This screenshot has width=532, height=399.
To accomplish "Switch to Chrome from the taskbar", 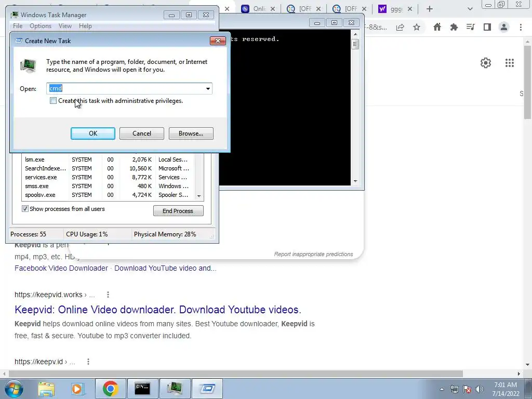I will [110, 389].
